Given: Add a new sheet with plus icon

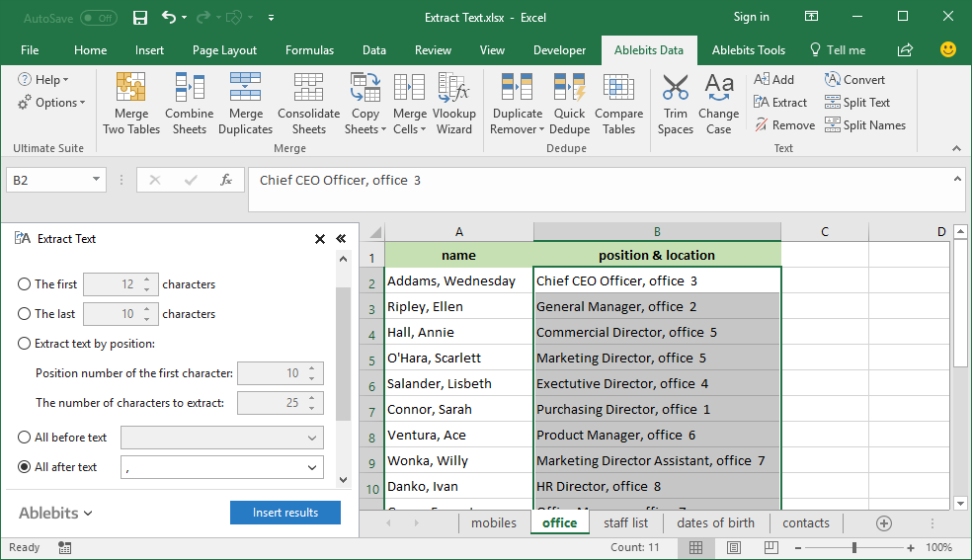Looking at the screenshot, I should pos(884,523).
